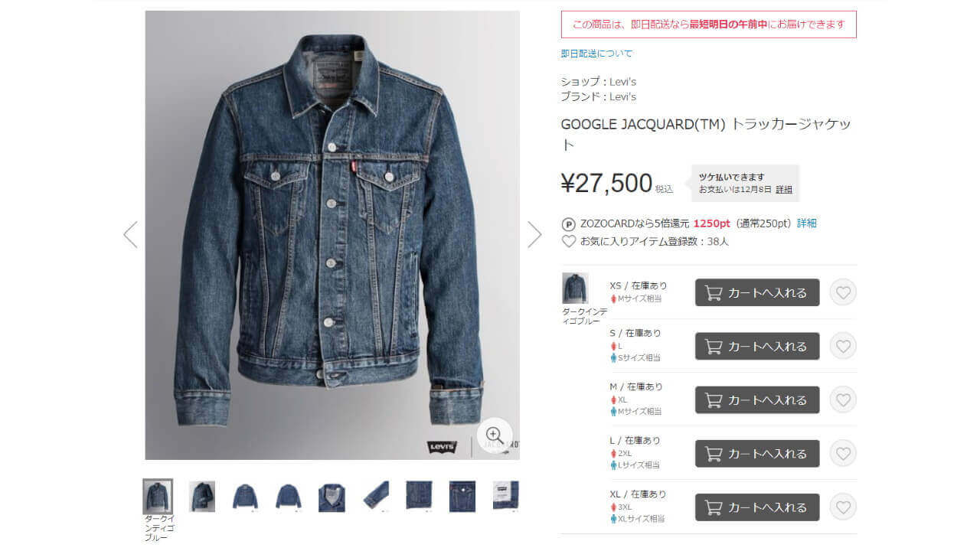The width and height of the screenshot is (980, 551).
Task: Toggle heart icon for XL size
Action: [x=843, y=507]
